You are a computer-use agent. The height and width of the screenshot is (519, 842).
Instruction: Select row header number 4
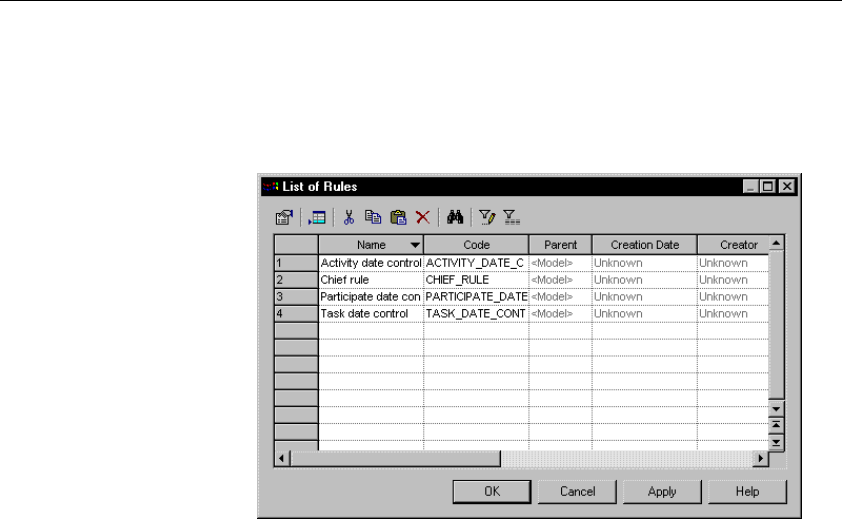coord(296,314)
